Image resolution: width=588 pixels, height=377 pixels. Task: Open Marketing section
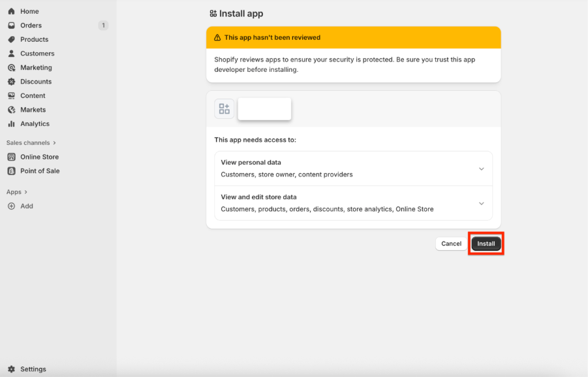(37, 67)
